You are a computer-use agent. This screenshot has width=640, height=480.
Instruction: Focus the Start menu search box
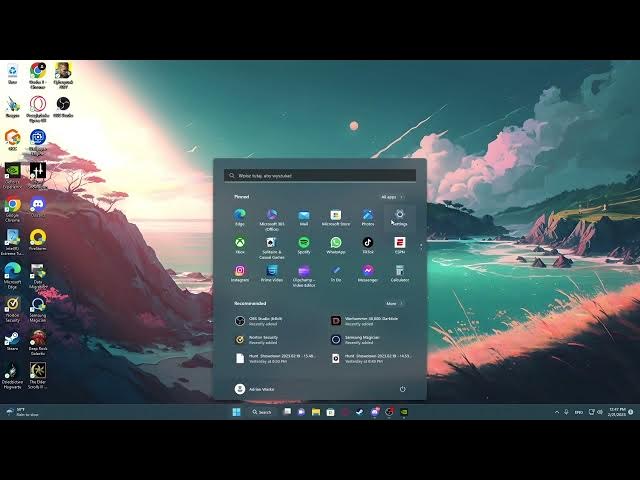pos(320,175)
